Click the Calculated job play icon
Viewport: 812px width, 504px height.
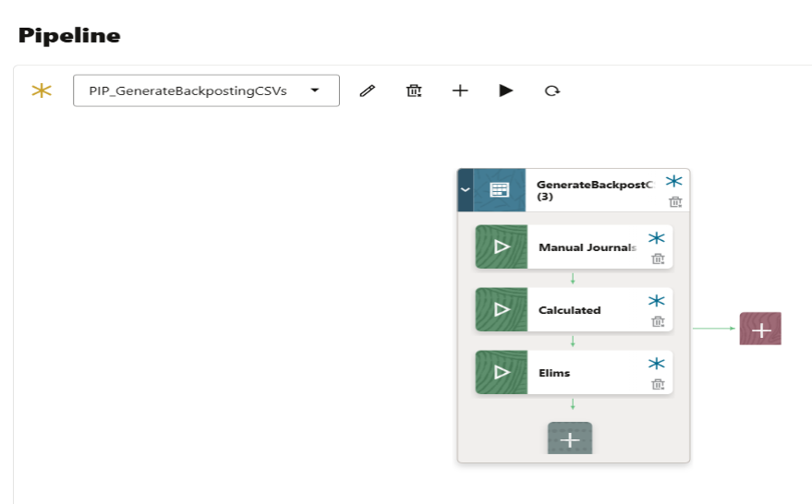pyautogui.click(x=502, y=309)
